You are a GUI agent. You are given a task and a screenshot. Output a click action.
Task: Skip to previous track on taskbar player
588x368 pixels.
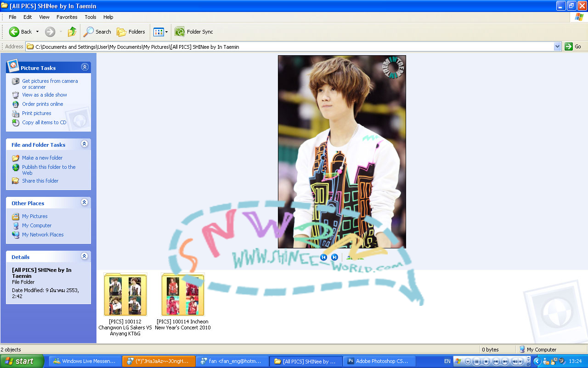tap(496, 362)
